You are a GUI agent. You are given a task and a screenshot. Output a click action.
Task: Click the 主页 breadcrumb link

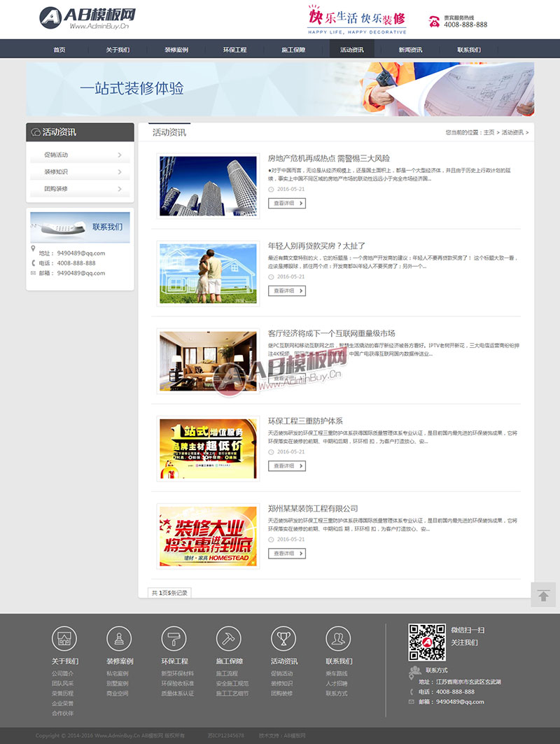(489, 132)
